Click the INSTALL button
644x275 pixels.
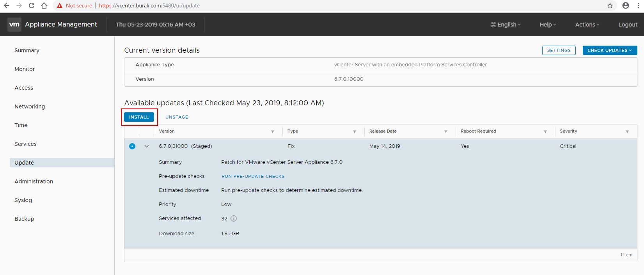139,117
